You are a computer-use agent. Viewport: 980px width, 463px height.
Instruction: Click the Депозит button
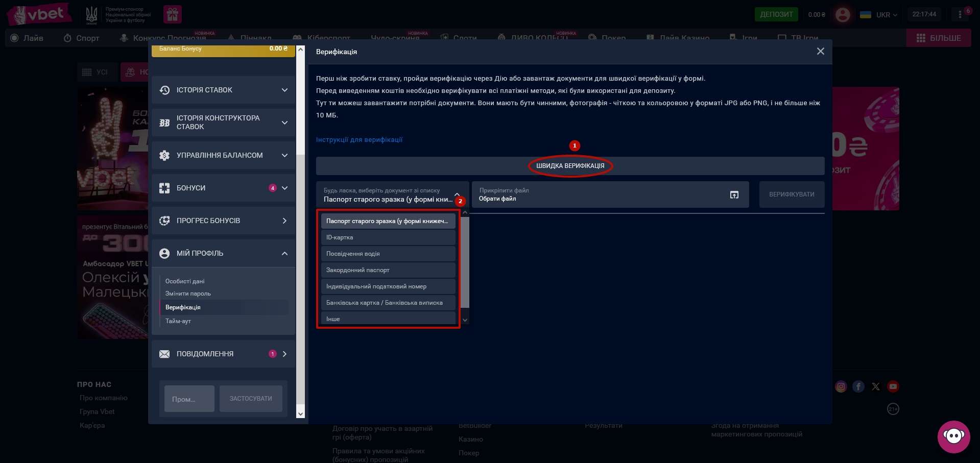click(776, 14)
